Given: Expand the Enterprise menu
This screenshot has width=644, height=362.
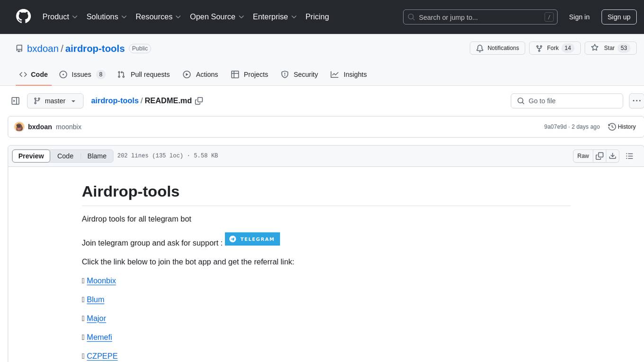Looking at the screenshot, I should tap(275, 17).
